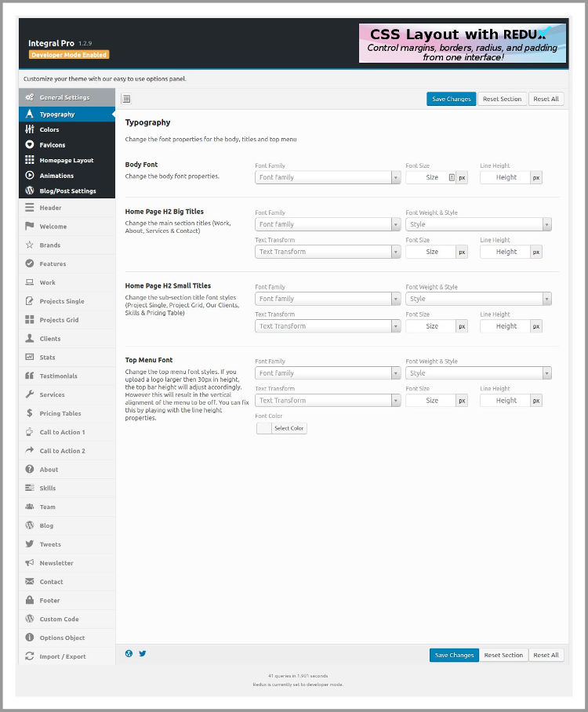Viewport: 588px width, 712px height.
Task: Click the Top Menu Font color swatch
Action: [x=263, y=428]
